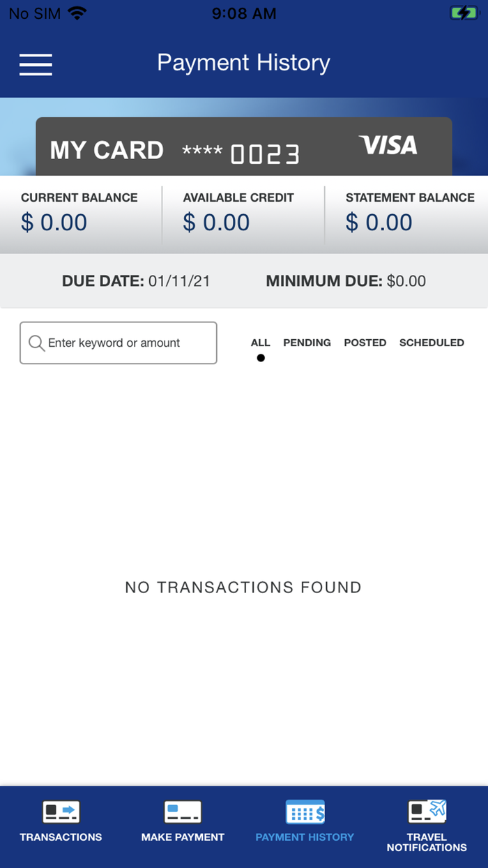The image size is (488, 868).
Task: Open the Travel Notifications airplane icon
Action: tap(426, 809)
